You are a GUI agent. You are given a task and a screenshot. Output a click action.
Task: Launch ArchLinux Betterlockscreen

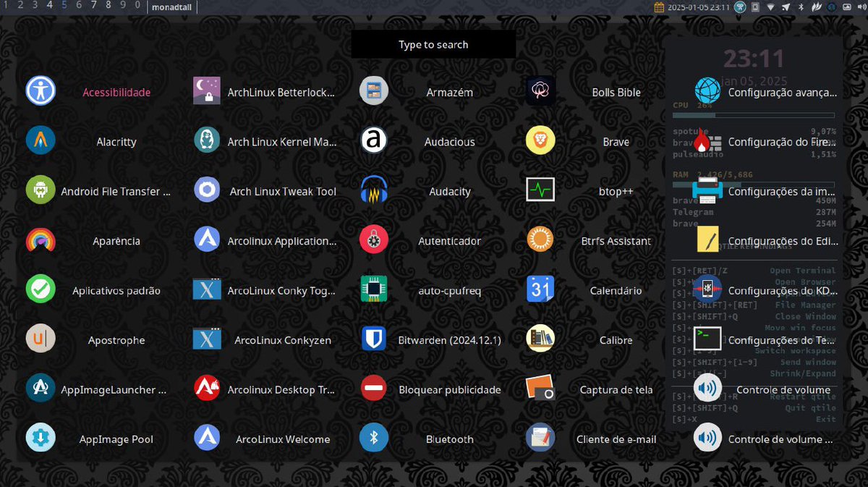point(208,92)
